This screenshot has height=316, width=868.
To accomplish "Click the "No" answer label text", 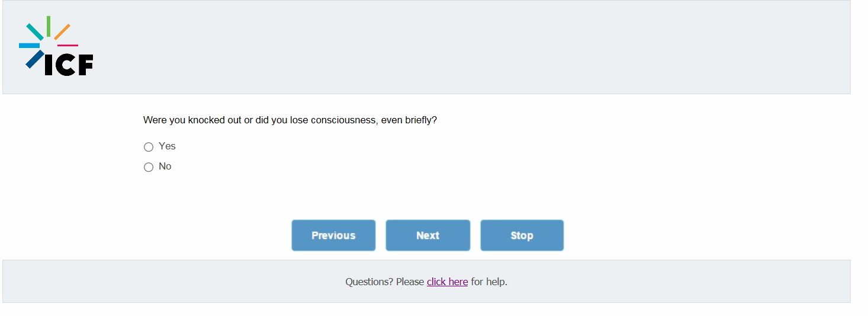I will [x=165, y=167].
